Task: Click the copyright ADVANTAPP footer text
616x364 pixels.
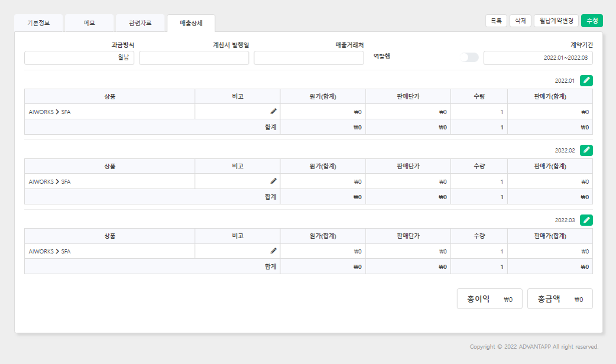Action: click(x=534, y=346)
